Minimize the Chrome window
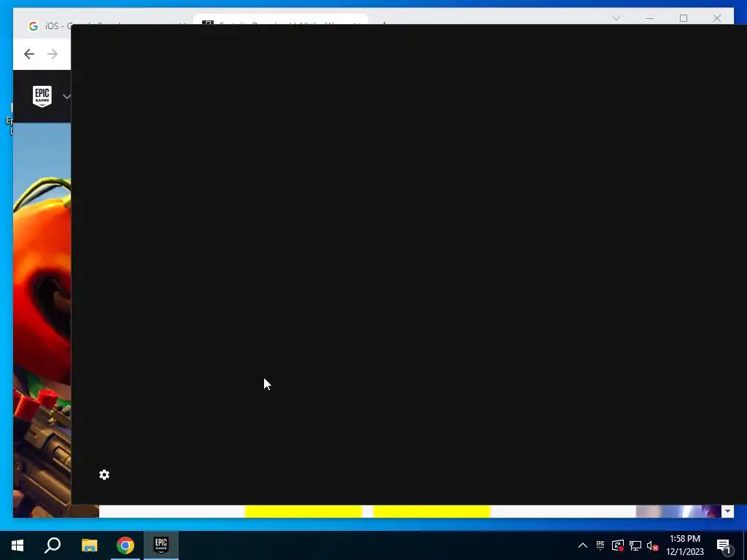Image resolution: width=747 pixels, height=560 pixels. tap(650, 18)
